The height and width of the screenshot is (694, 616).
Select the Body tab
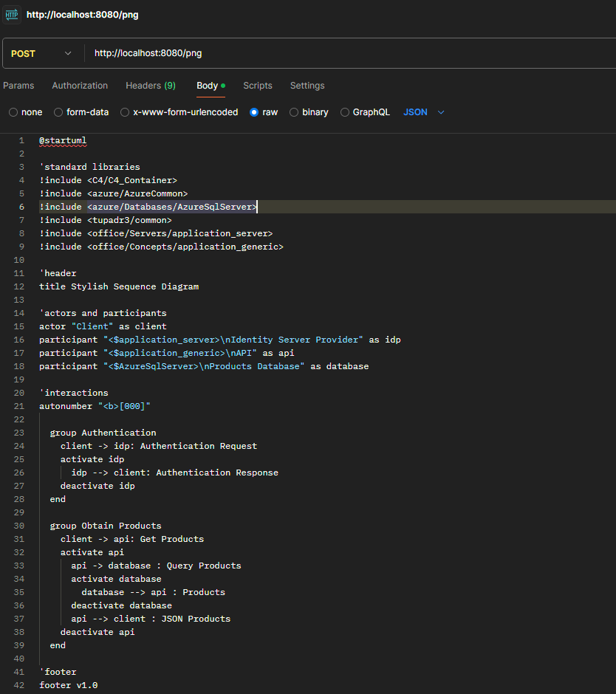(x=211, y=86)
